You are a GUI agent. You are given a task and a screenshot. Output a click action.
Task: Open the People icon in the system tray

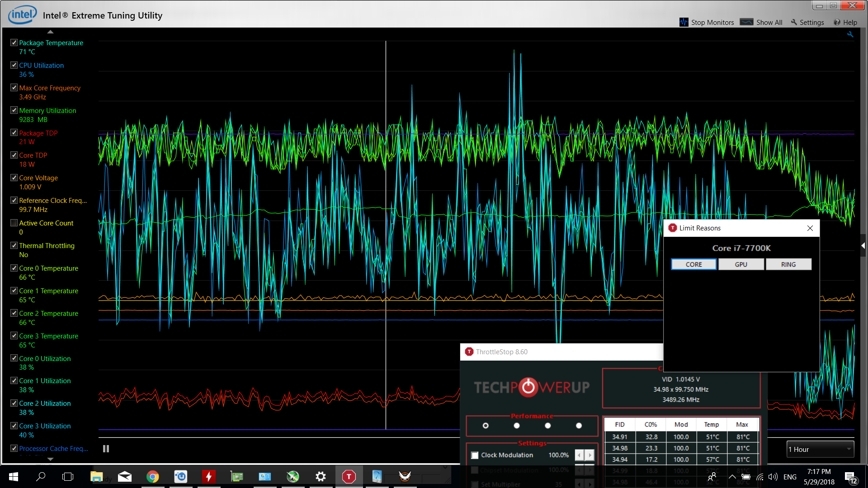point(712,477)
